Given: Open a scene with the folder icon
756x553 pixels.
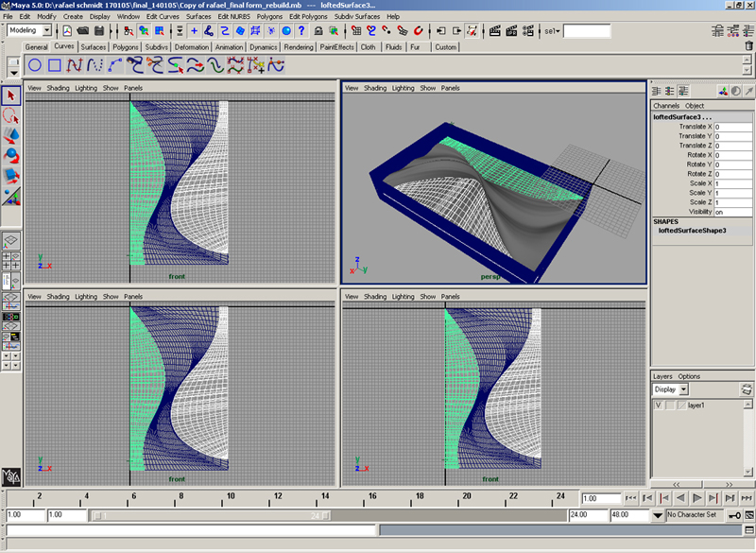Looking at the screenshot, I should coord(83,31).
